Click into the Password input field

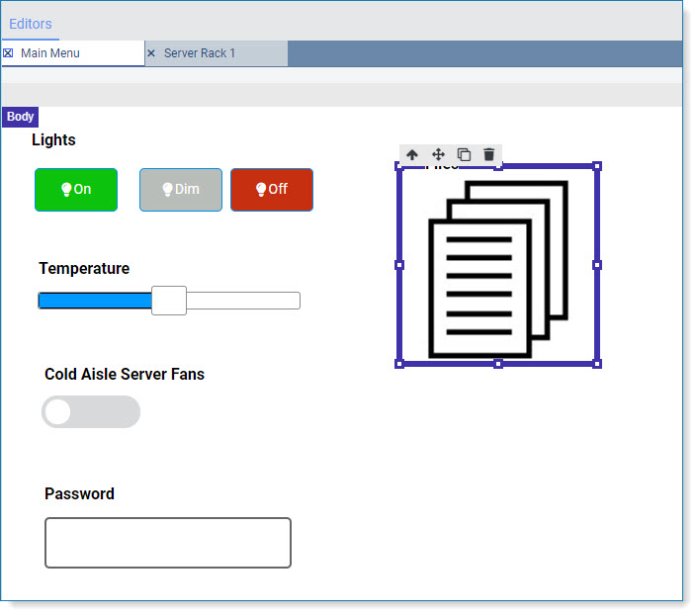(x=168, y=543)
